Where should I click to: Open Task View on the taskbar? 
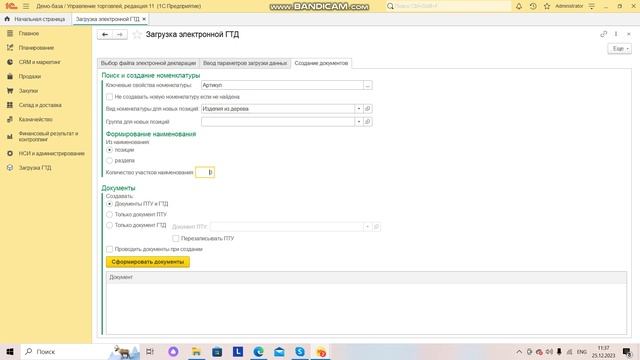click(x=150, y=351)
